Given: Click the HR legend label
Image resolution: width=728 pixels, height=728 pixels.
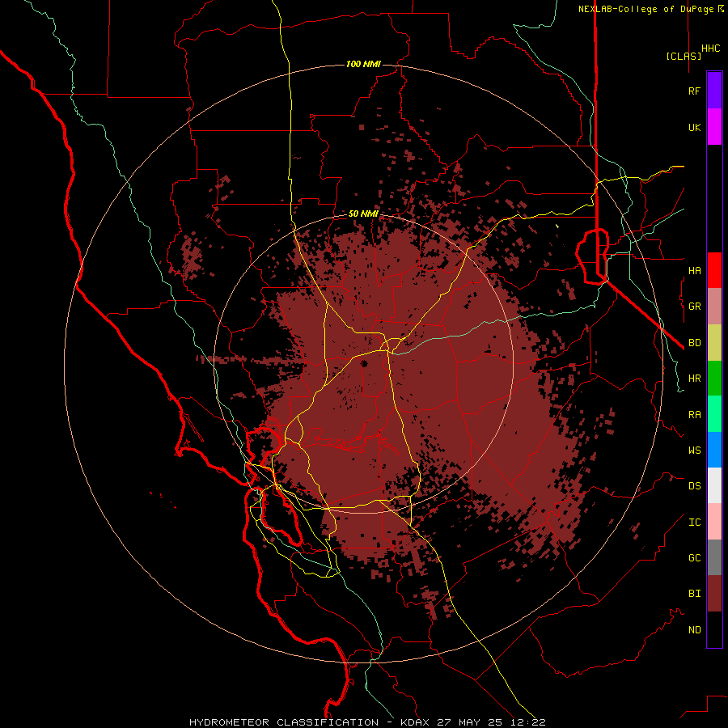Looking at the screenshot, I should [x=694, y=379].
